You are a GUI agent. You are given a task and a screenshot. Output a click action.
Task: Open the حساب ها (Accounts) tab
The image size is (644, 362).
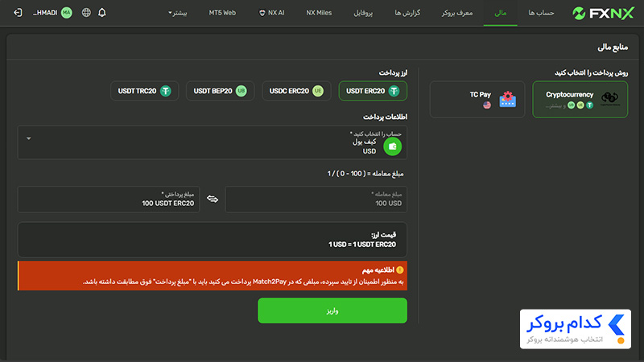click(541, 13)
